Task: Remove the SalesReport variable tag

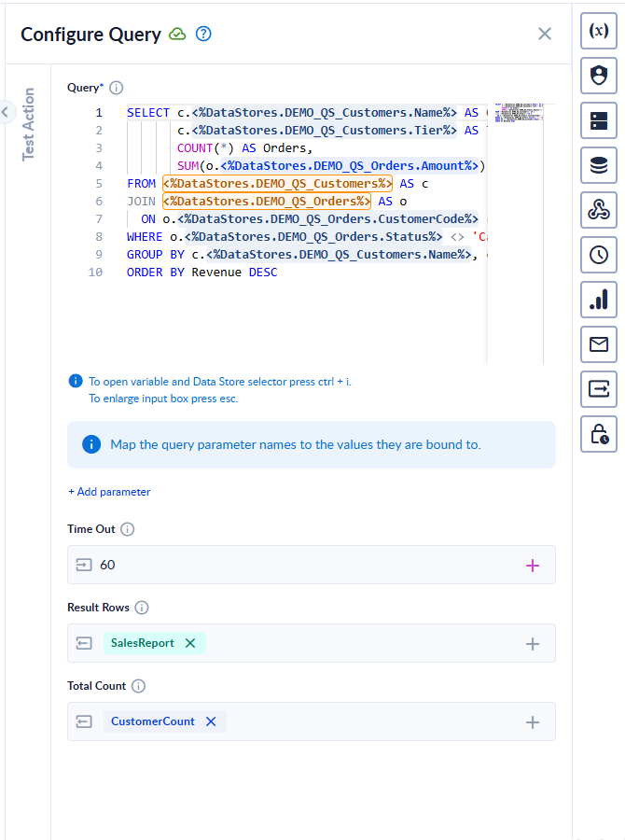Action: point(190,643)
